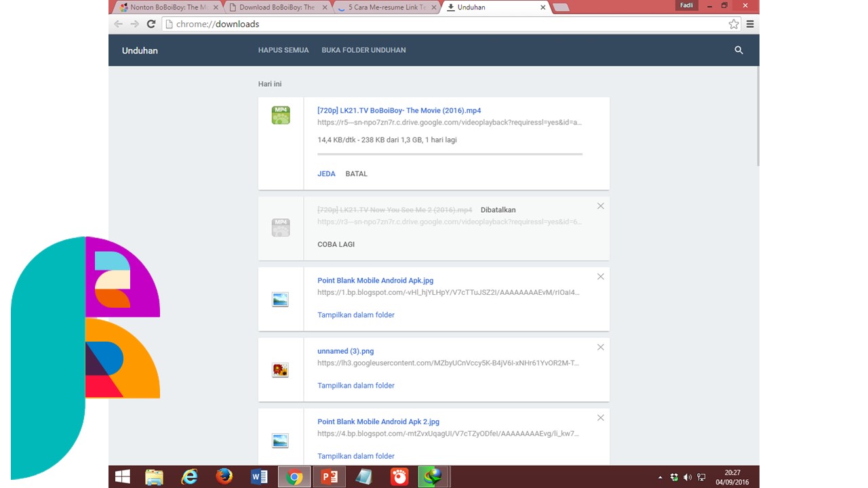This screenshot has height=488, width=868.
Task: Launch Internet Explorer from the taskbar
Action: (x=189, y=477)
